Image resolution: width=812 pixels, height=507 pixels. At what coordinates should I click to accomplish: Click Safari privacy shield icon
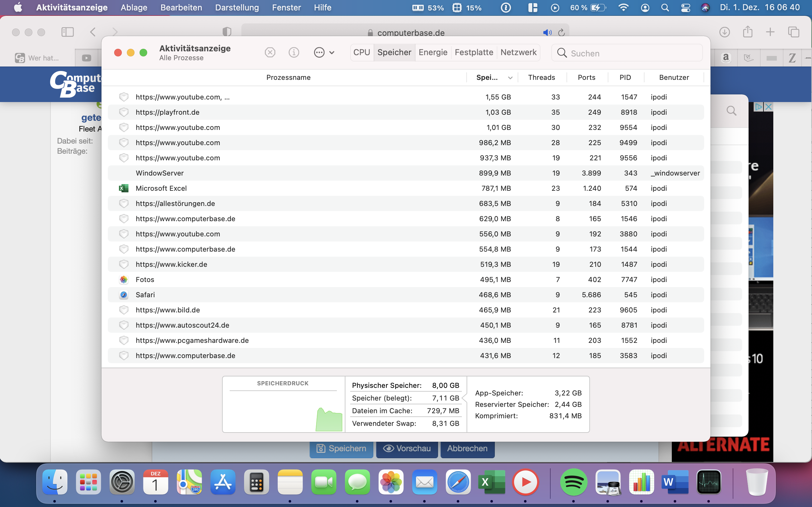pyautogui.click(x=227, y=32)
